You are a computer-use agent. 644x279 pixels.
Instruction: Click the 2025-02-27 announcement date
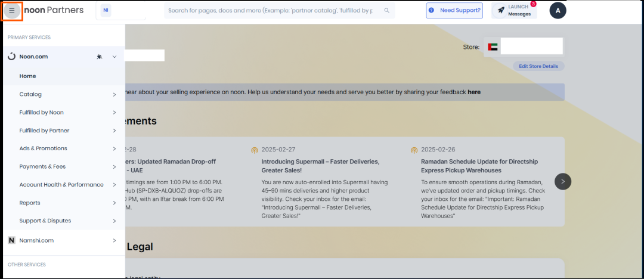(278, 150)
